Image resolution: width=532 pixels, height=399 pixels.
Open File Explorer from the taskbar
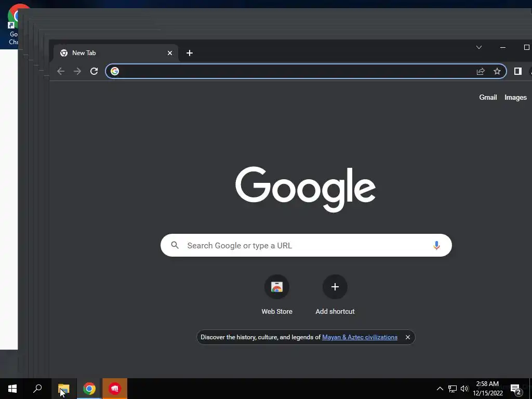click(63, 389)
